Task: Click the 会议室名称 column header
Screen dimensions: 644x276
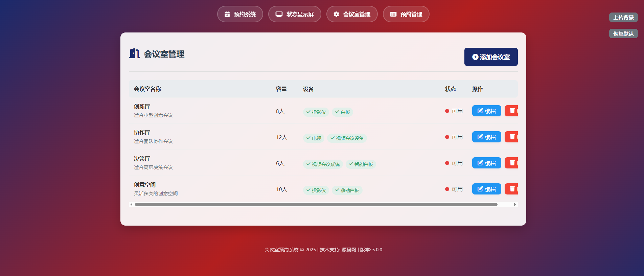Action: [147, 89]
